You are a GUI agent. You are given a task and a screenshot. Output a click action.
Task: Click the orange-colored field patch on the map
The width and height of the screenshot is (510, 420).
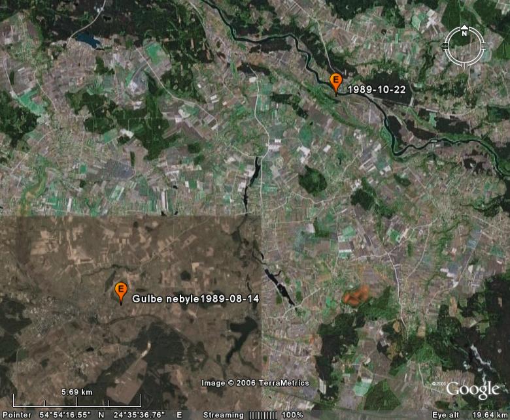[x=355, y=296]
